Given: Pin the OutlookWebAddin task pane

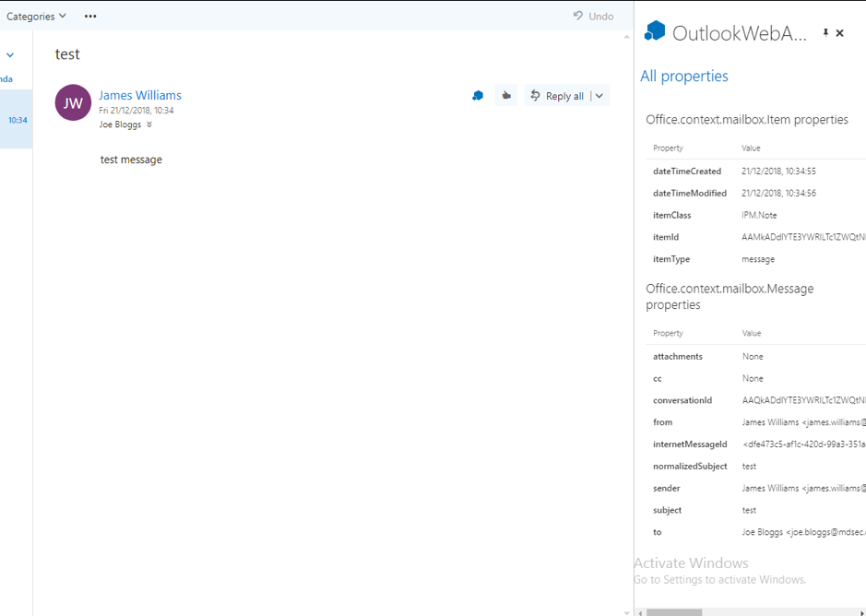Looking at the screenshot, I should pyautogui.click(x=825, y=33).
